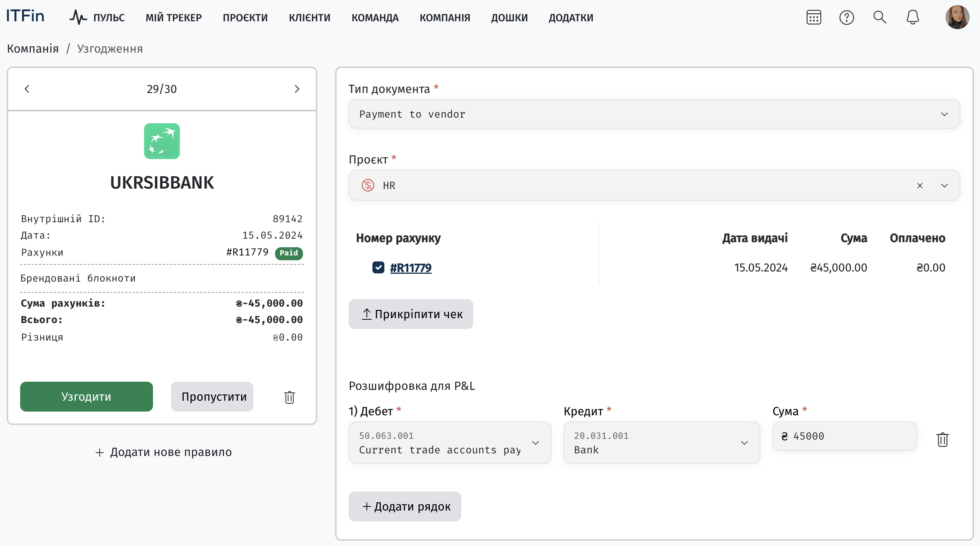The image size is (980, 546).
Task: Open ПУЛЬС menu item
Action: 109,18
